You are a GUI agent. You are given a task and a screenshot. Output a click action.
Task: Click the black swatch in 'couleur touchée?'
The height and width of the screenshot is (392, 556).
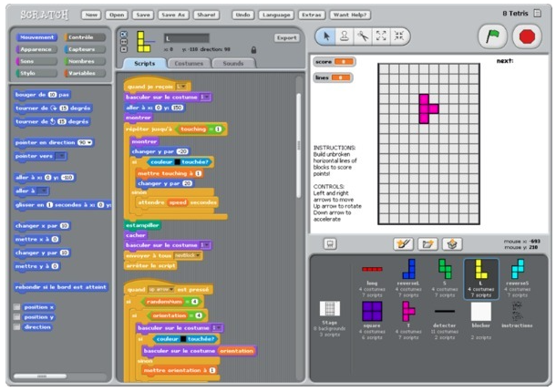pos(178,162)
